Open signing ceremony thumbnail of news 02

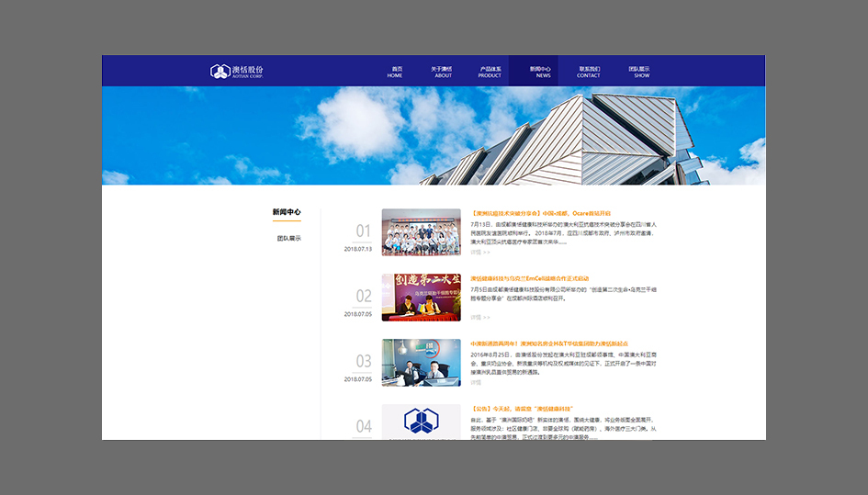pyautogui.click(x=422, y=298)
